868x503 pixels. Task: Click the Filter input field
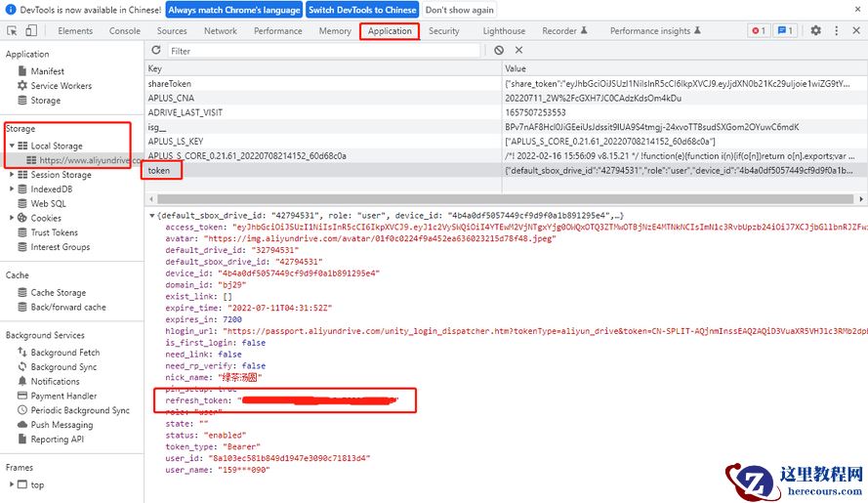tap(322, 51)
